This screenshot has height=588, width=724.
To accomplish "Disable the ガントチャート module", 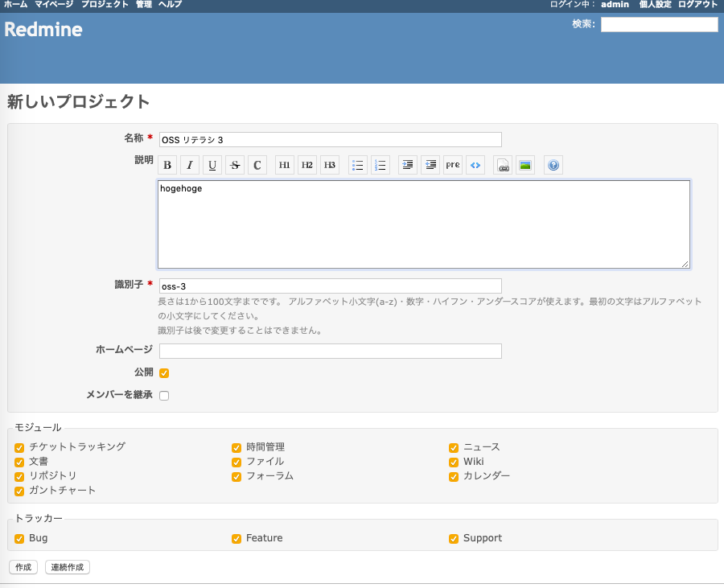I will 19,491.
